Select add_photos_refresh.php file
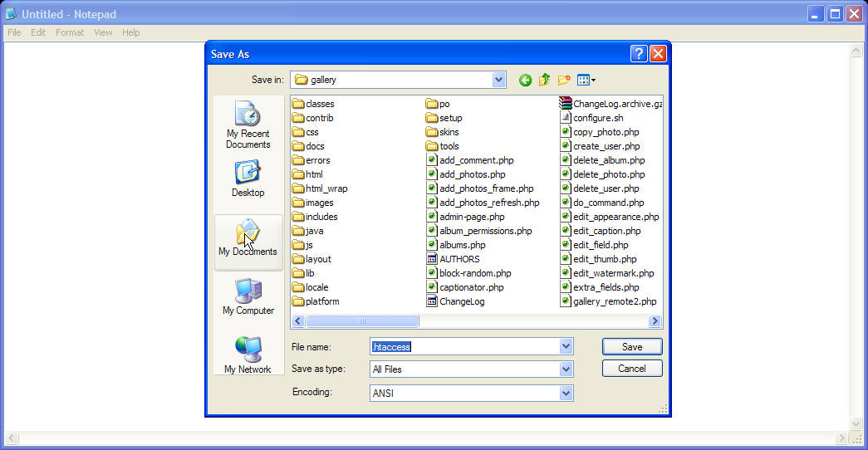Screen dimensions: 868x450 (483, 203)
